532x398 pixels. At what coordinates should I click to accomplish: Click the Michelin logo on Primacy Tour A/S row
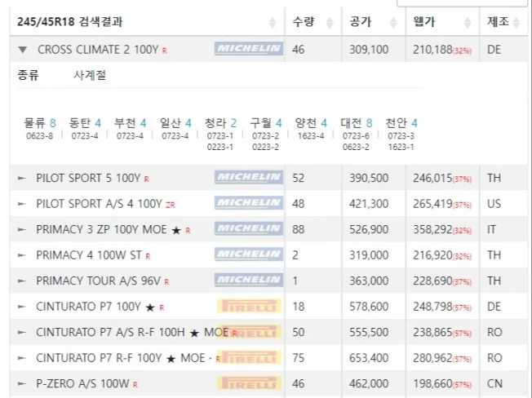pyautogui.click(x=249, y=281)
